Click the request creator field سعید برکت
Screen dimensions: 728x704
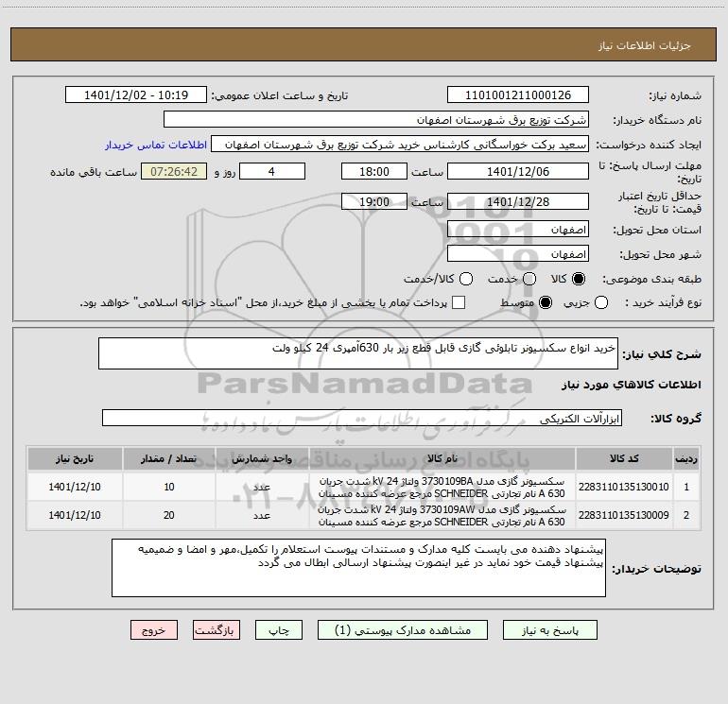[x=400, y=145]
